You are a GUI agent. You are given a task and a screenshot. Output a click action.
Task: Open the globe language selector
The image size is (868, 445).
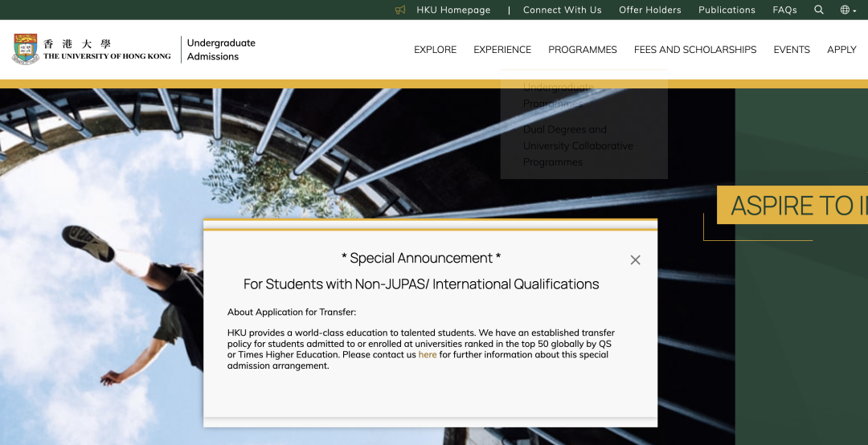pos(848,10)
